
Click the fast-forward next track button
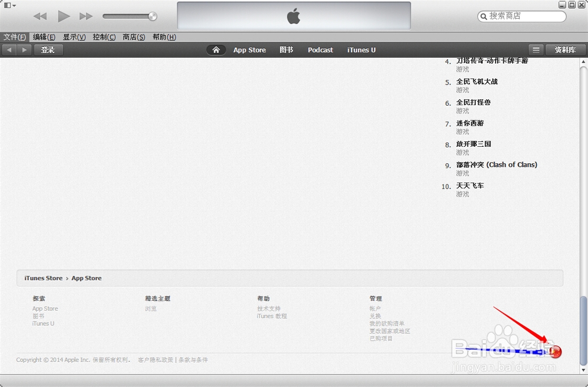pos(86,16)
